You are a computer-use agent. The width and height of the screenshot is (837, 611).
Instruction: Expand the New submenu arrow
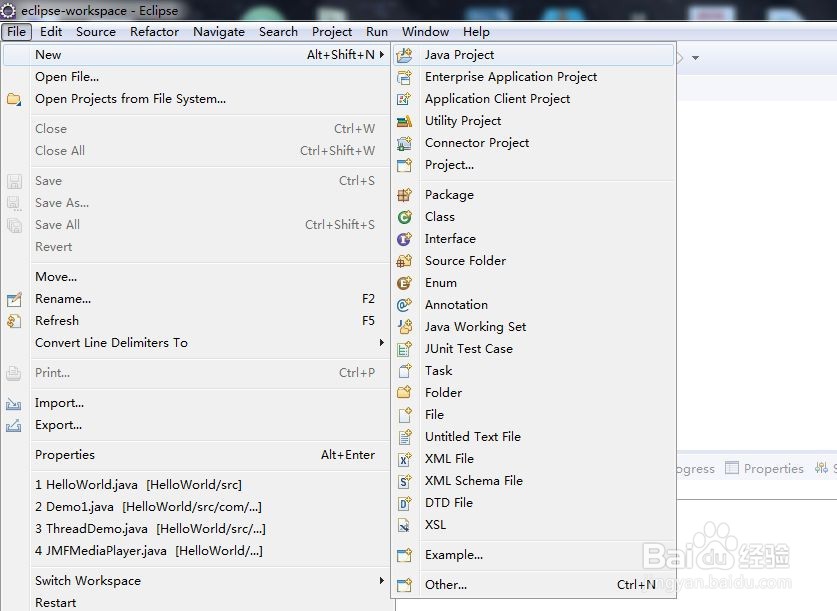(382, 54)
